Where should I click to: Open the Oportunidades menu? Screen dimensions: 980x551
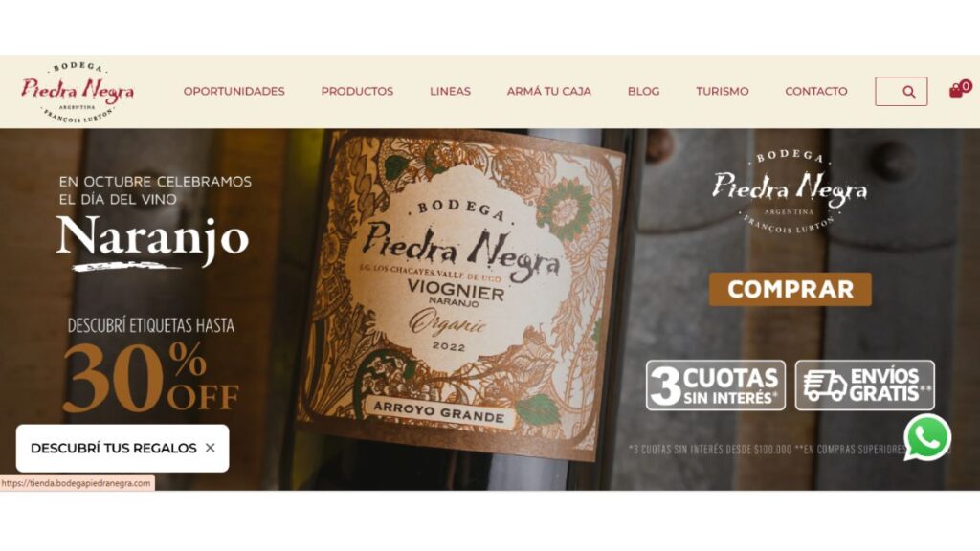tap(234, 91)
